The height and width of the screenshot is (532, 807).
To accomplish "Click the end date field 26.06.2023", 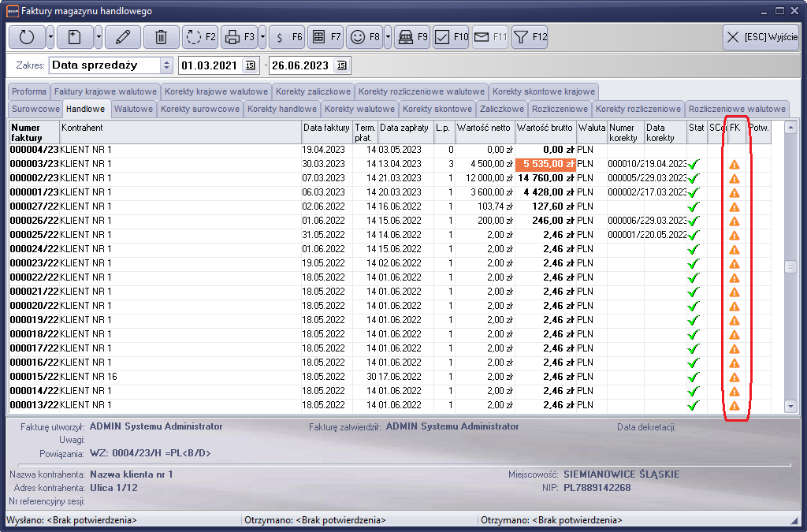I will click(299, 65).
